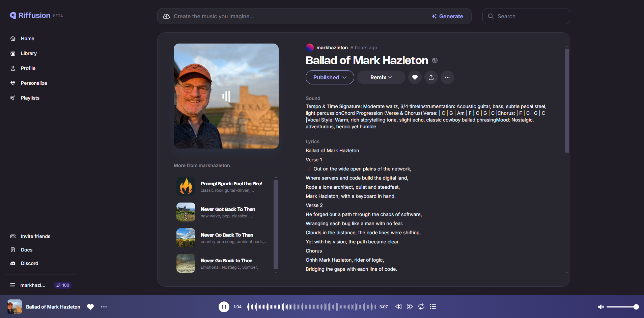Click the Library icon
644x318 pixels.
[13, 53]
